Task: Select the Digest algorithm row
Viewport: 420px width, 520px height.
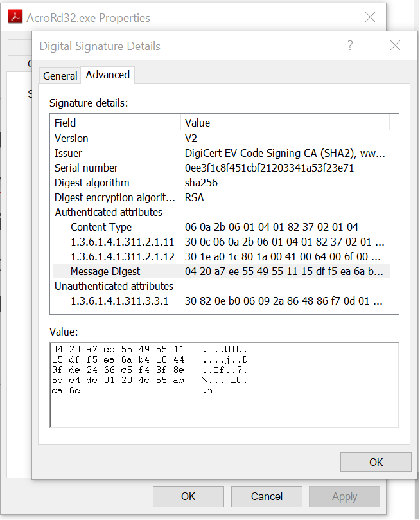Action: (222, 183)
